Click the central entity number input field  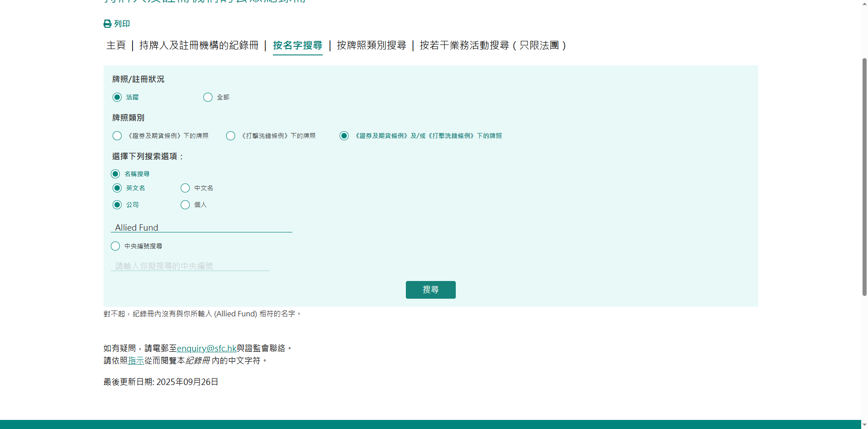[x=190, y=266]
